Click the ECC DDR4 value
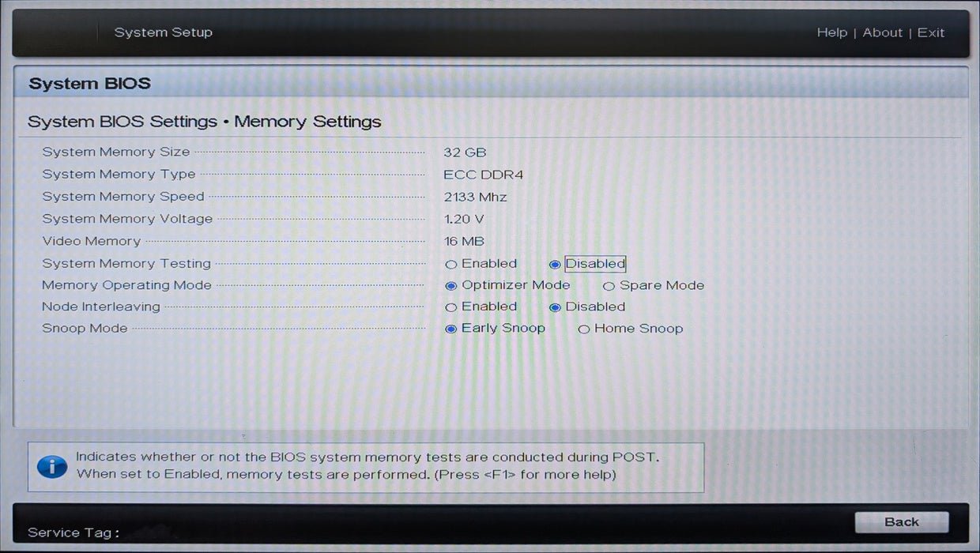Viewport: 980px width, 553px height. tap(483, 175)
